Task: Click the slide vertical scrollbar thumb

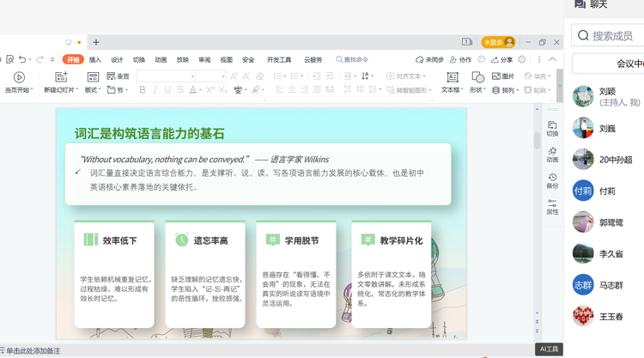Action: point(537,141)
